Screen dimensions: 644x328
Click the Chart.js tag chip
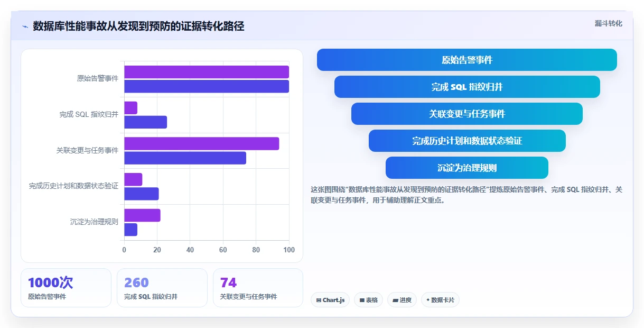coord(330,300)
